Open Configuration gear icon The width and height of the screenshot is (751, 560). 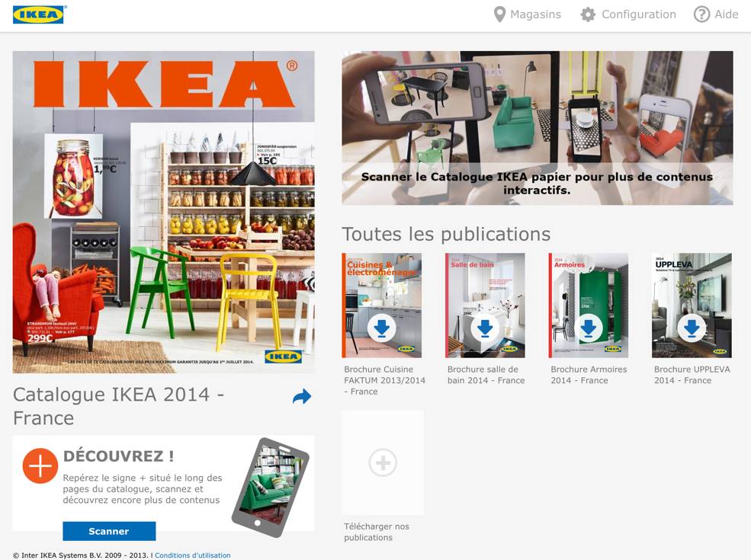click(x=588, y=14)
